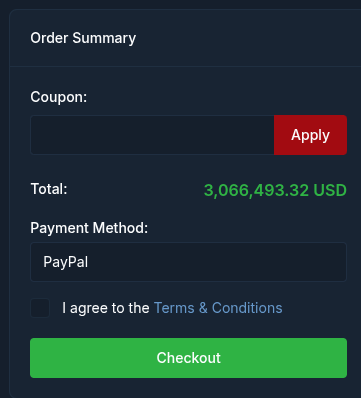Viewport: 361px width, 398px height.
Task: Click the total amount 3,066,493.32 USD
Action: click(275, 190)
